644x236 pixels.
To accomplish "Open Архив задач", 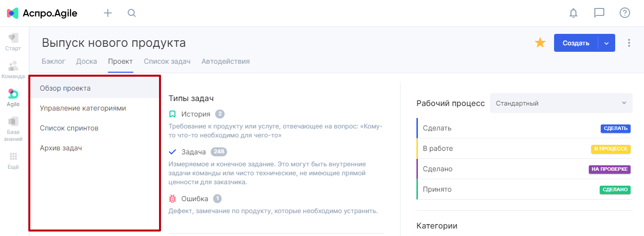I will [x=94, y=148].
